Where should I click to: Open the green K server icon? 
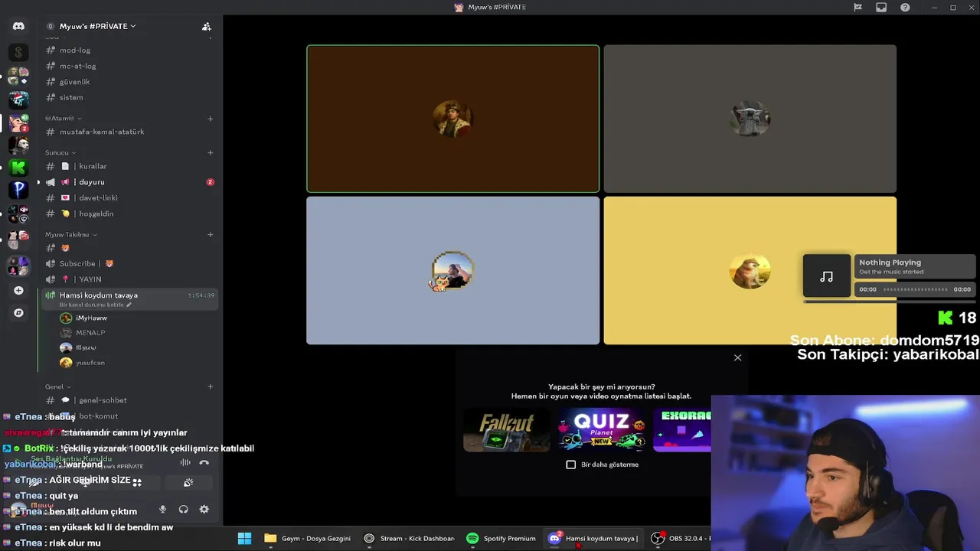[18, 167]
